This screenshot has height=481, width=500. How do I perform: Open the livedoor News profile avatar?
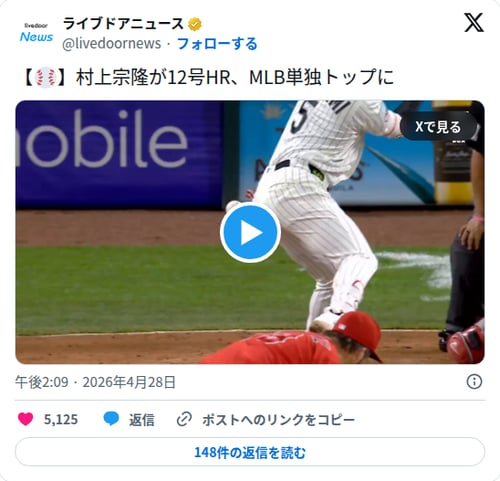tap(36, 33)
